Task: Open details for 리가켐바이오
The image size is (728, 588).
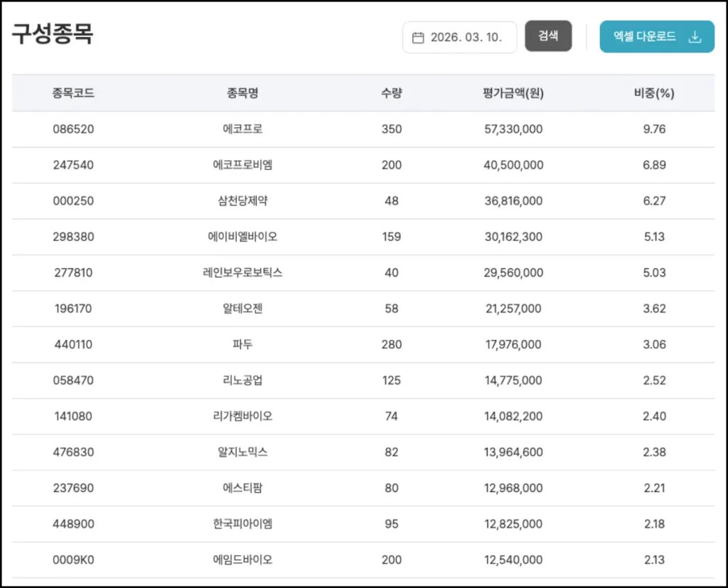Action: 242,416
